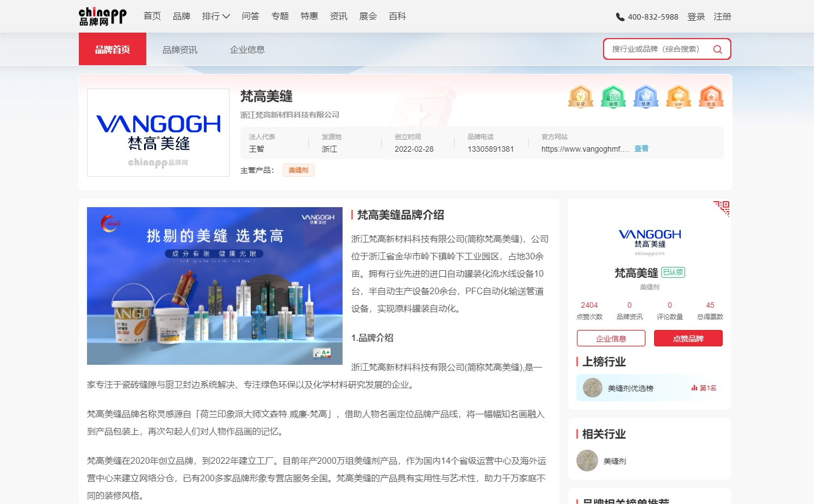Viewport: 814px width, 504px height.
Task: Open the VANGOGH product banner image
Action: point(215,285)
